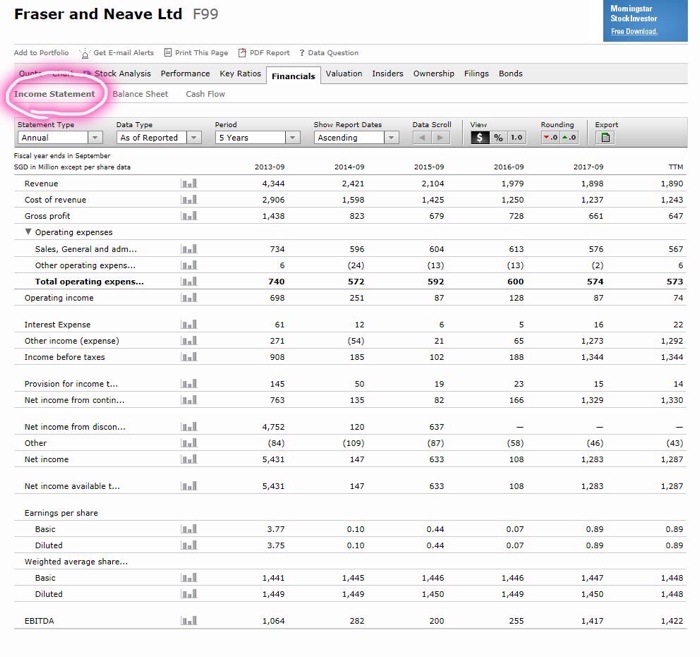Click the Net income from discontinued chart icon
The width and height of the screenshot is (700, 657).
pyautogui.click(x=189, y=427)
